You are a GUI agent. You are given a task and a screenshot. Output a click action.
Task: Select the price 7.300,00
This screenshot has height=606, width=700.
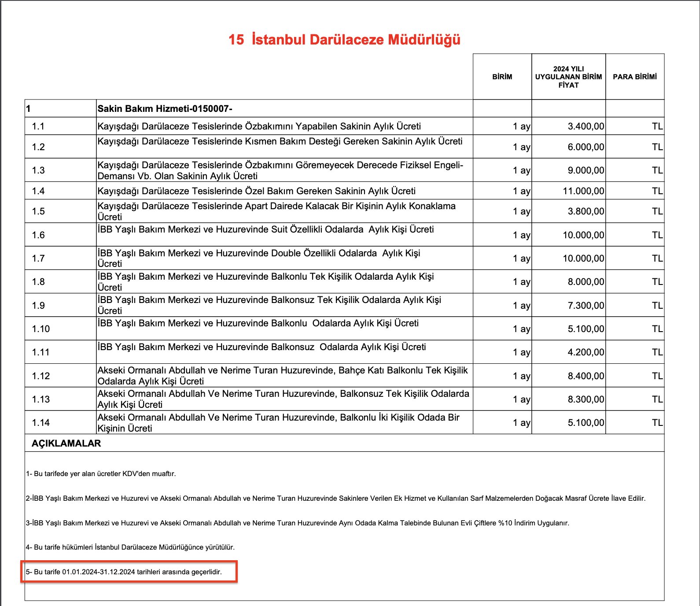[586, 306]
